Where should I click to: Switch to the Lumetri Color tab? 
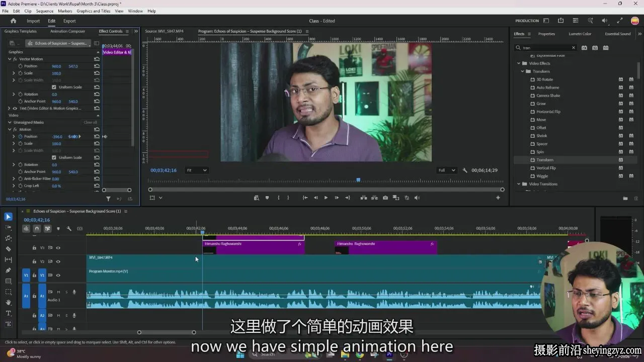point(580,34)
